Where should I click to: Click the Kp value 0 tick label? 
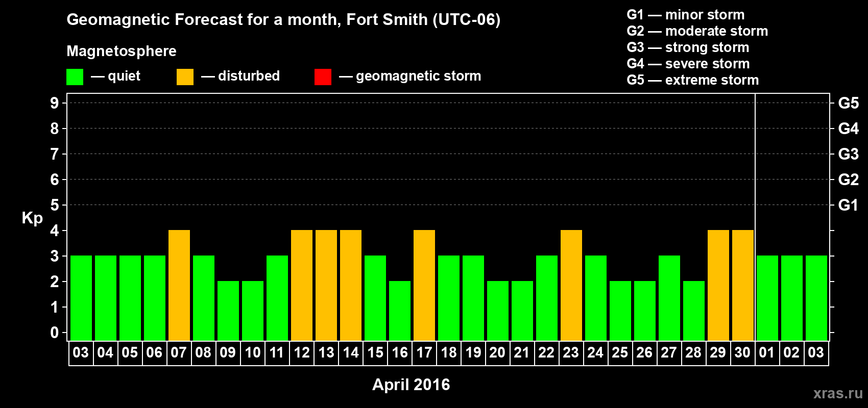(x=55, y=333)
